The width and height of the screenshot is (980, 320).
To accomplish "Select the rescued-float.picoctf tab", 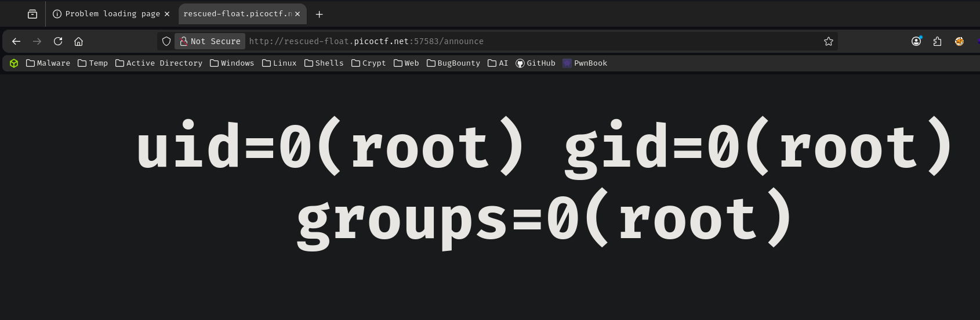I will [x=237, y=14].
